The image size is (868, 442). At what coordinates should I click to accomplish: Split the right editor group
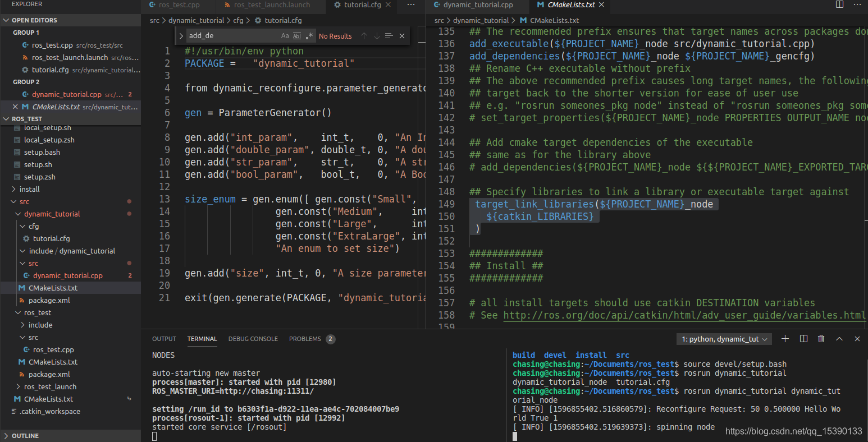point(840,4)
